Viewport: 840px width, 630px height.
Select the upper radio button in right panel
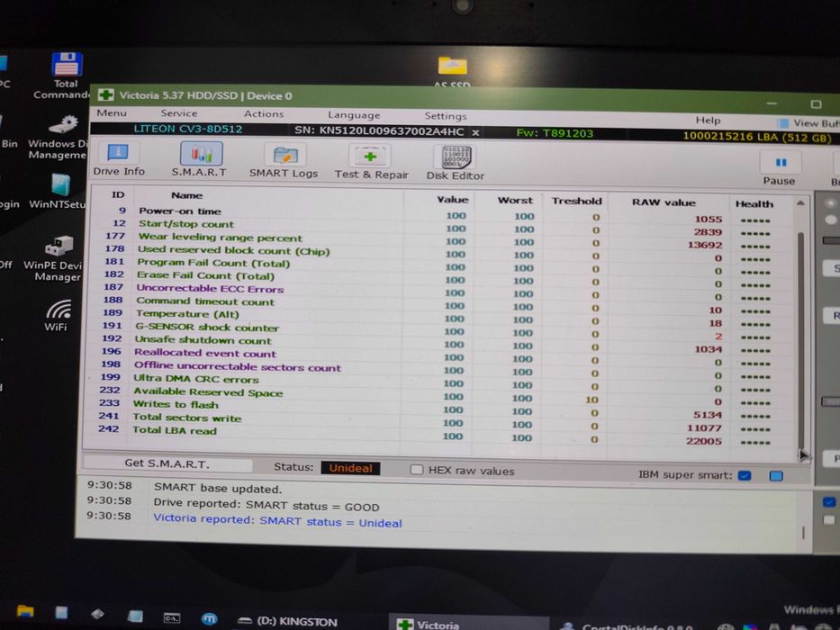pos(831,202)
